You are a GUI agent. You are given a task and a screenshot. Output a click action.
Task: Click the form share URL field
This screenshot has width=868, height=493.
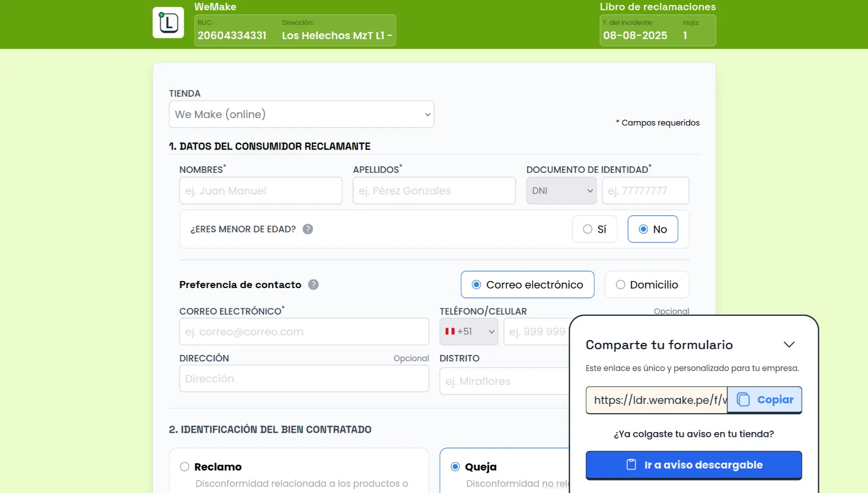(x=656, y=401)
